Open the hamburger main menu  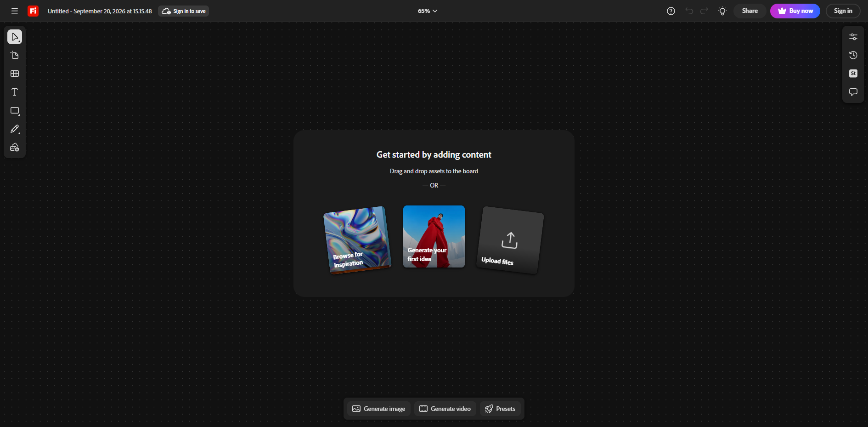click(x=15, y=11)
